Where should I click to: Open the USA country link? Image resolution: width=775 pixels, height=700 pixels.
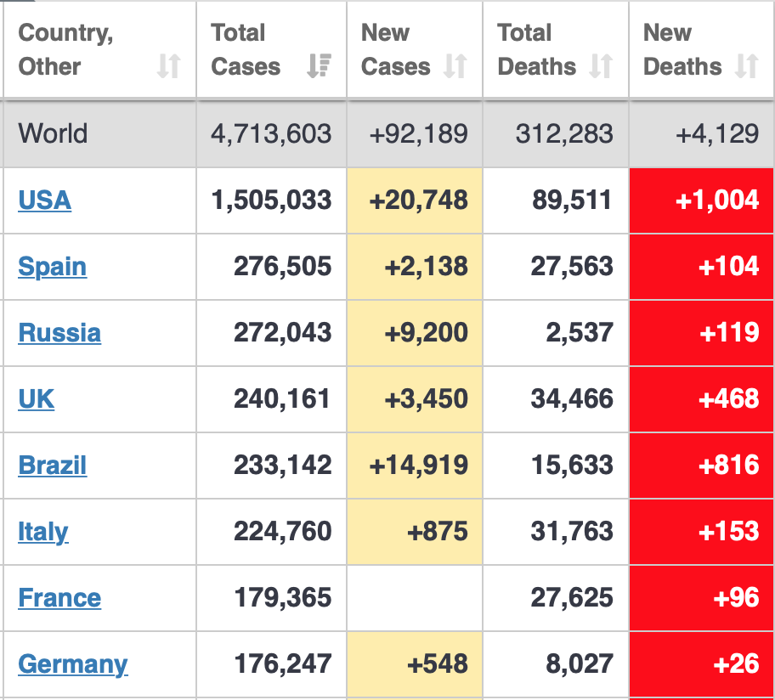point(44,200)
